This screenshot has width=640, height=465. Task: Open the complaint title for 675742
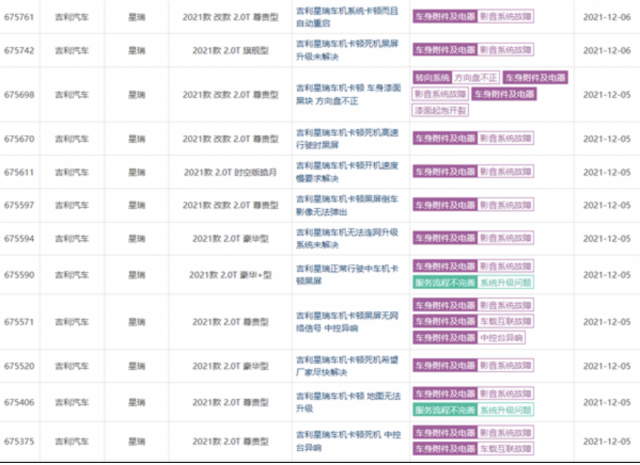point(347,50)
